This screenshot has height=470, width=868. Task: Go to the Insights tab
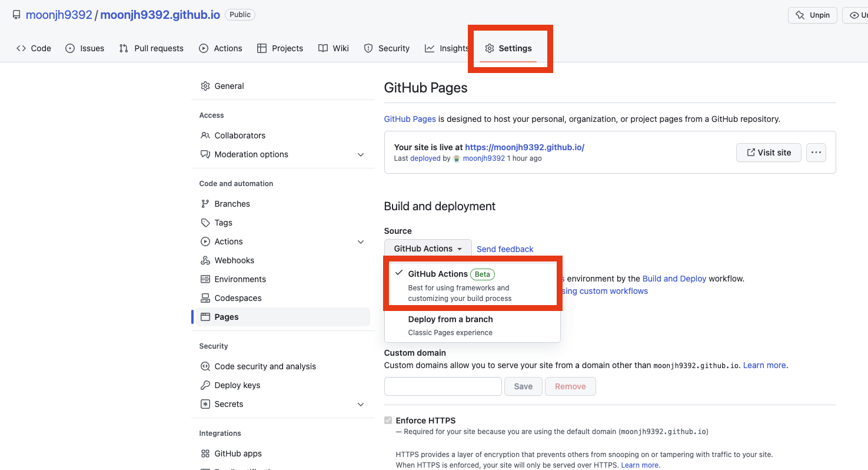[x=447, y=48]
